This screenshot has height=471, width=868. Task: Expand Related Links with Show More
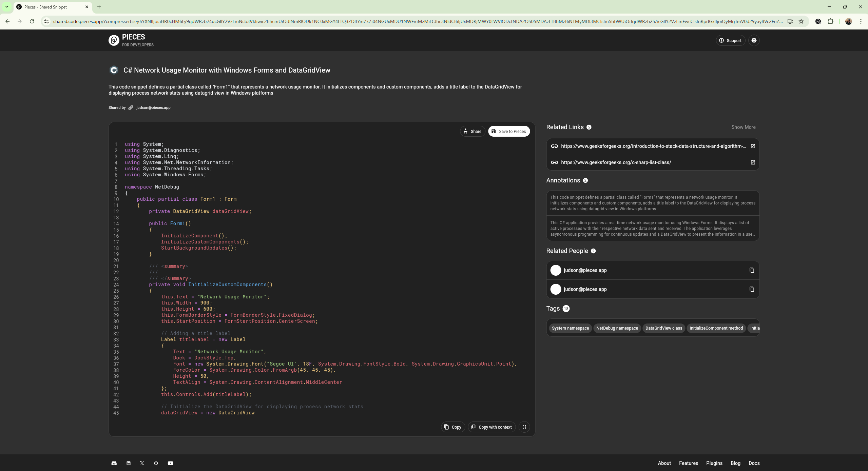[x=743, y=127]
